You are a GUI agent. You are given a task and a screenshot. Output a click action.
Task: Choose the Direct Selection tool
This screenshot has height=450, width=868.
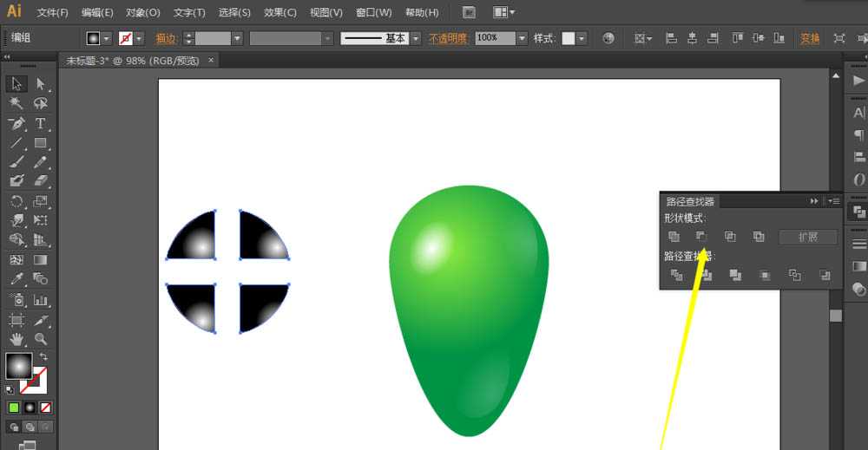pyautogui.click(x=41, y=83)
